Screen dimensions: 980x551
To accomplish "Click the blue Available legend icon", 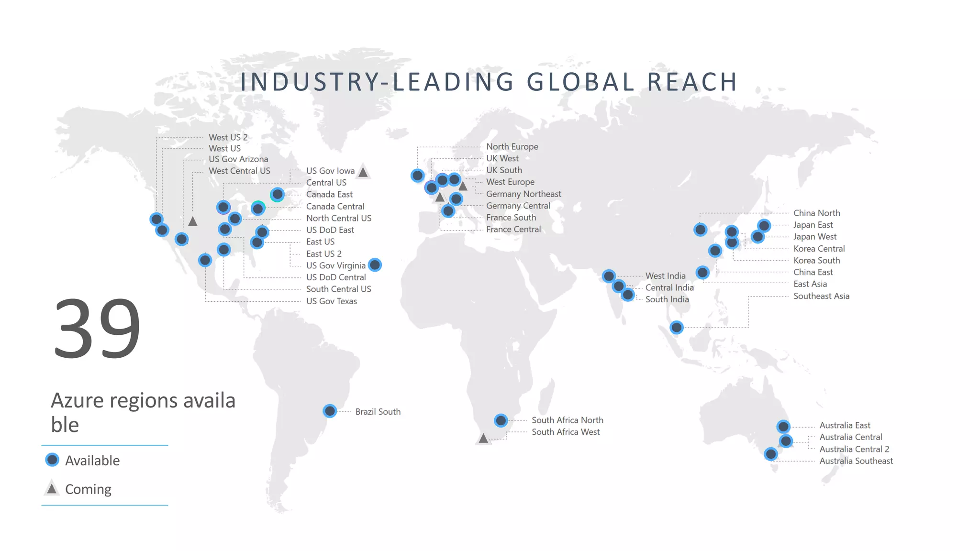I will click(52, 460).
